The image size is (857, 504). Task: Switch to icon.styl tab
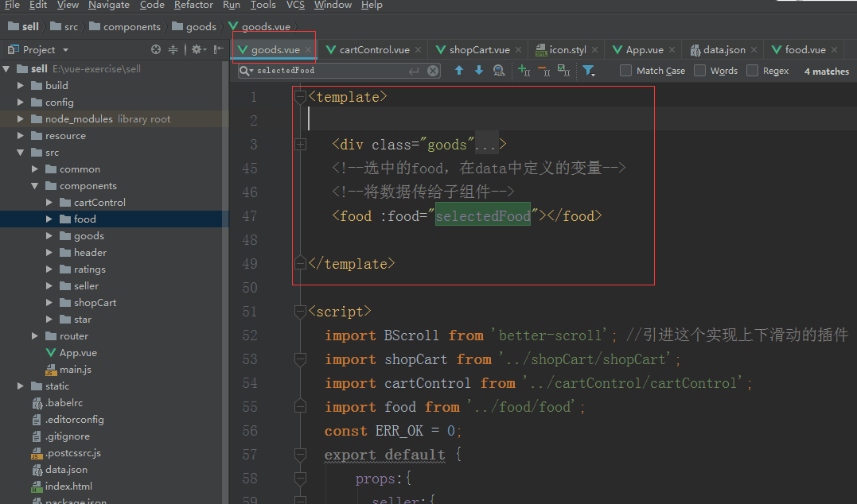coord(567,50)
